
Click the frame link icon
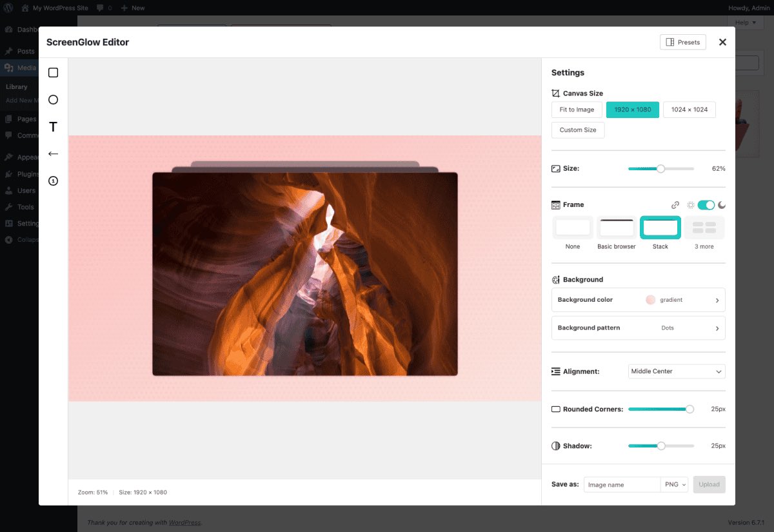(675, 205)
